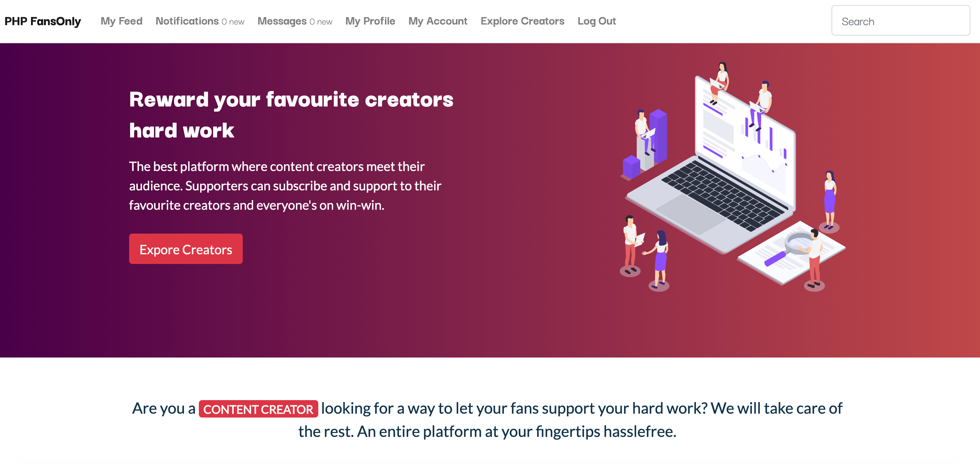Image resolution: width=980 pixels, height=464 pixels.
Task: Click the Log Out link
Action: 596,21
